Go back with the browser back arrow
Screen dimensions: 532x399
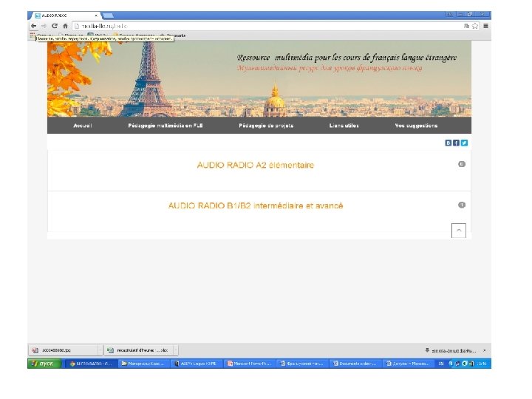[33, 26]
